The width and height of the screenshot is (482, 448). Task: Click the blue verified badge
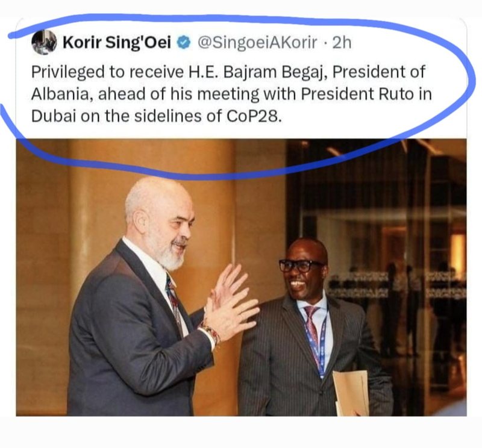point(184,43)
